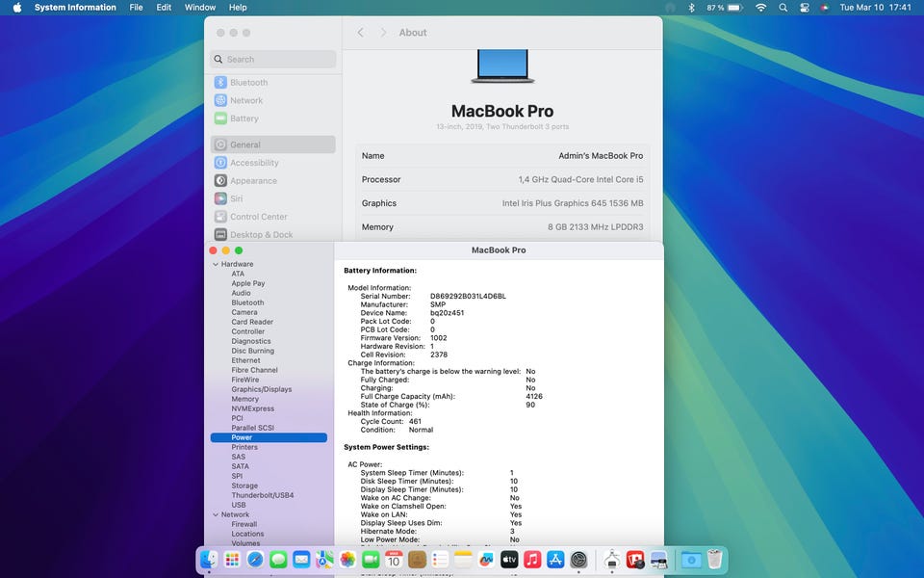Open Spotlight search in the menu bar
Viewport: 924px width, 578px height.
[783, 8]
